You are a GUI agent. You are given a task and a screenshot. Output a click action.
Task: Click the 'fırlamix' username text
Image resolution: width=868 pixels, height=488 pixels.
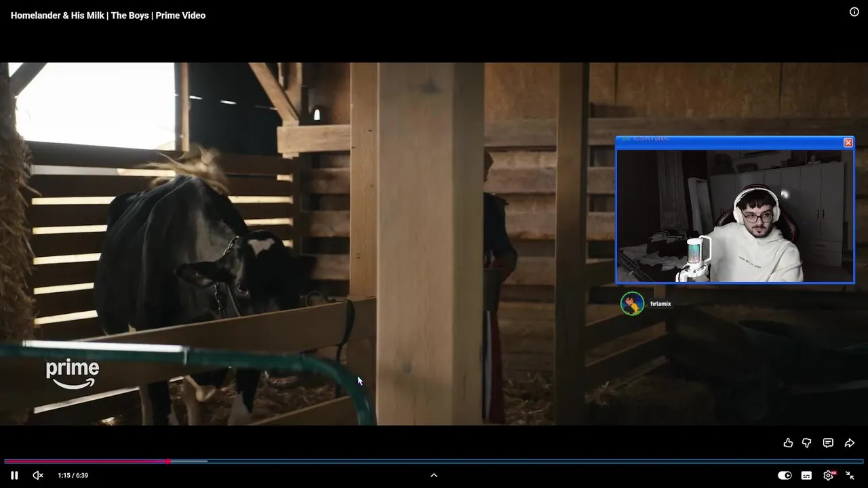click(660, 304)
